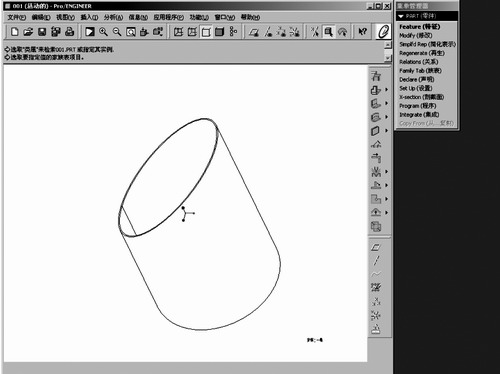Click the New file icon
Screen dimensions: 500x374
(x=14, y=32)
